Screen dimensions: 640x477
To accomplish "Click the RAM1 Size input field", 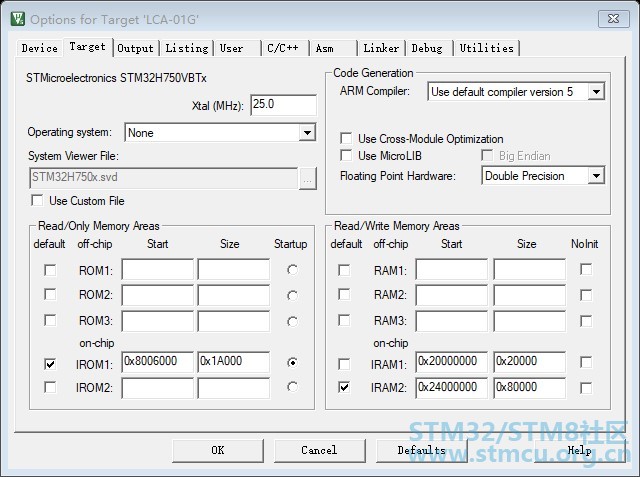I will click(529, 269).
